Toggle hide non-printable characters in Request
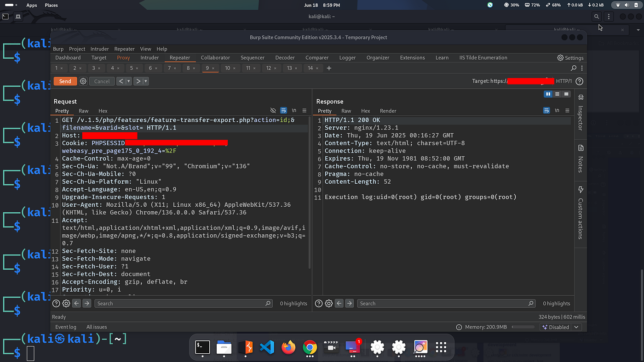Viewport: 644px width, 362px height. (x=273, y=111)
